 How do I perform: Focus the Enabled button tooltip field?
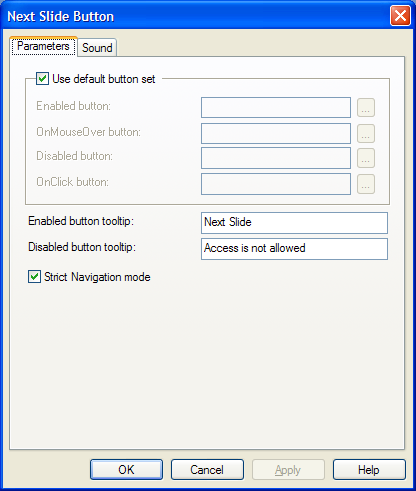tap(294, 223)
